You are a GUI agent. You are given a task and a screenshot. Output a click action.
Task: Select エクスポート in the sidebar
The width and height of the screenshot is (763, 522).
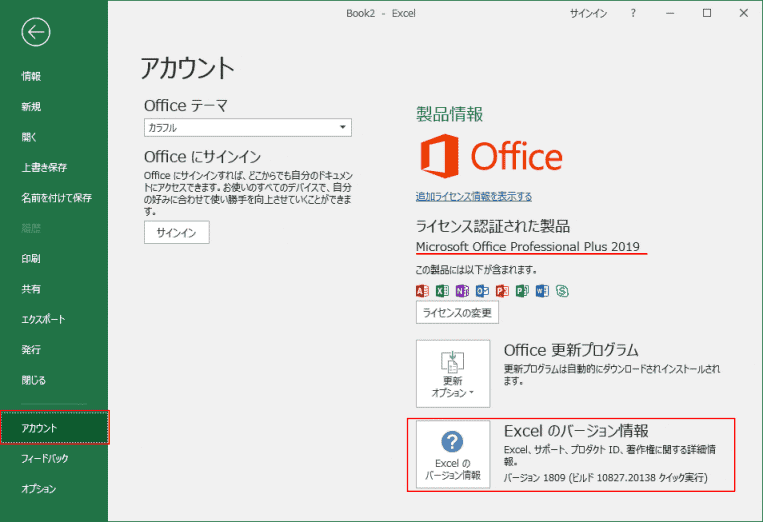click(43, 319)
